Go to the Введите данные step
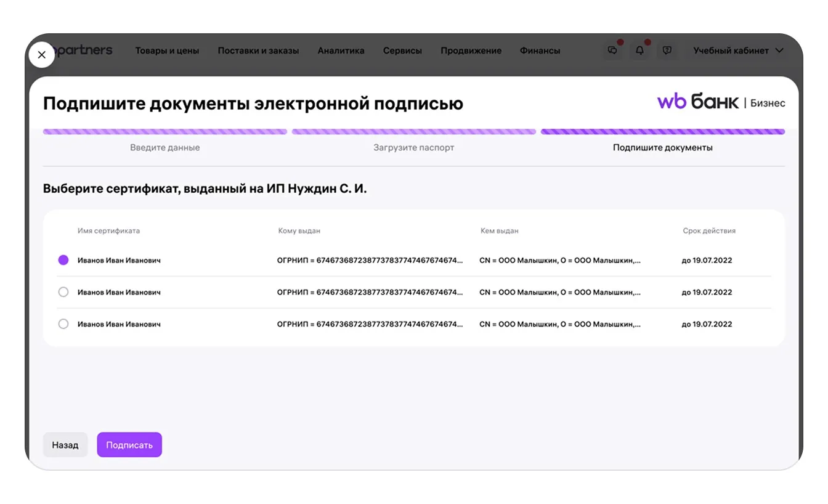828x504 pixels. click(164, 148)
